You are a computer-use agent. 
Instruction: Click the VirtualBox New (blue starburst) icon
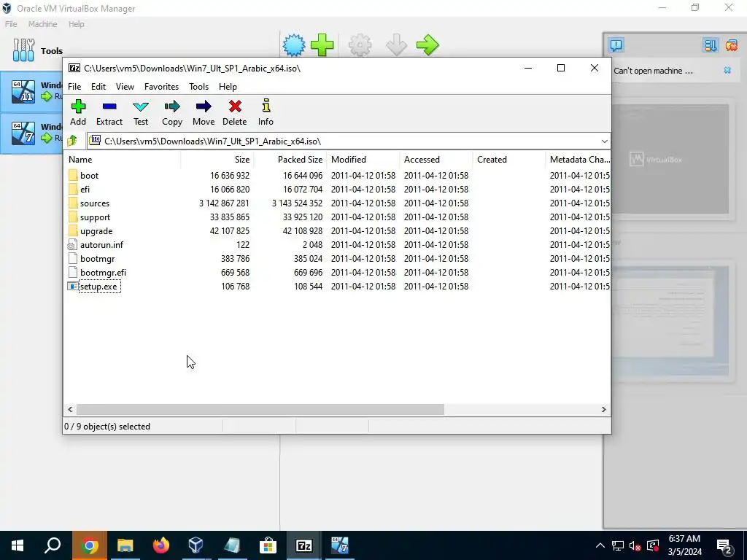coord(294,45)
